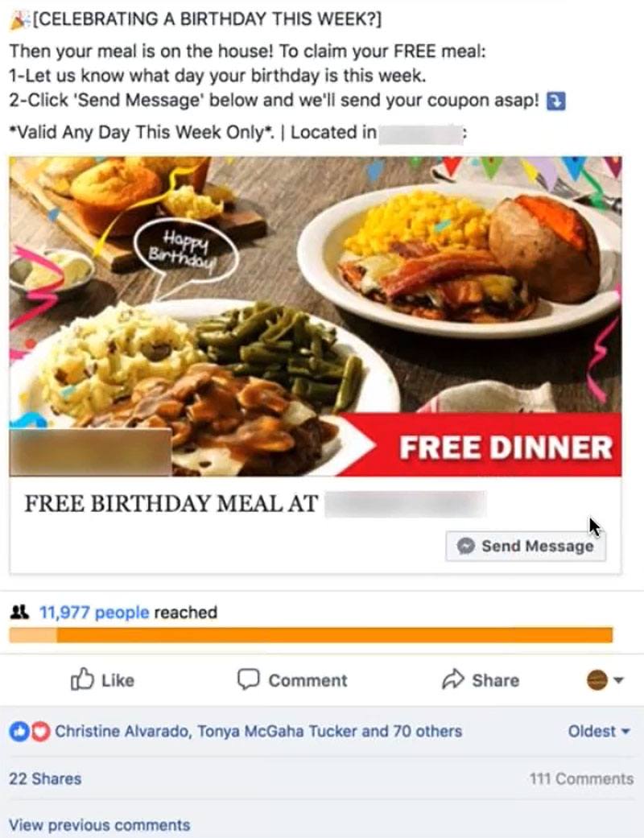Open the 11,977 people link

(93, 612)
